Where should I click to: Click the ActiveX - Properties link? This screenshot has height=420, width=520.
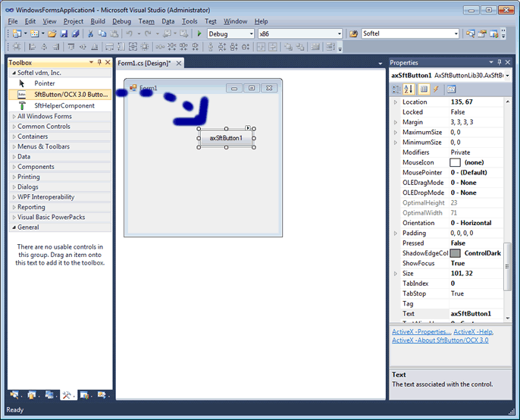421,332
